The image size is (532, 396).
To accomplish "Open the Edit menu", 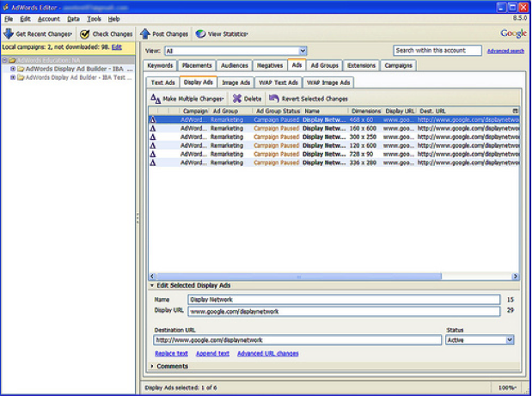I will pos(25,19).
